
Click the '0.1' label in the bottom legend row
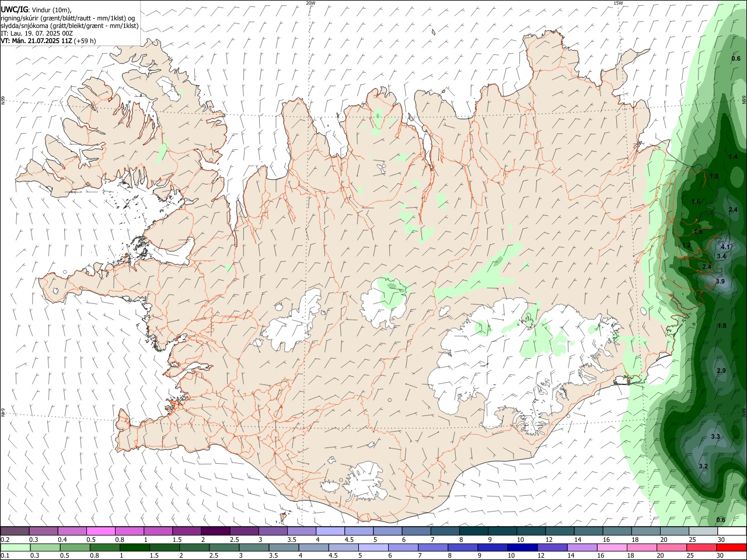coord(5,555)
